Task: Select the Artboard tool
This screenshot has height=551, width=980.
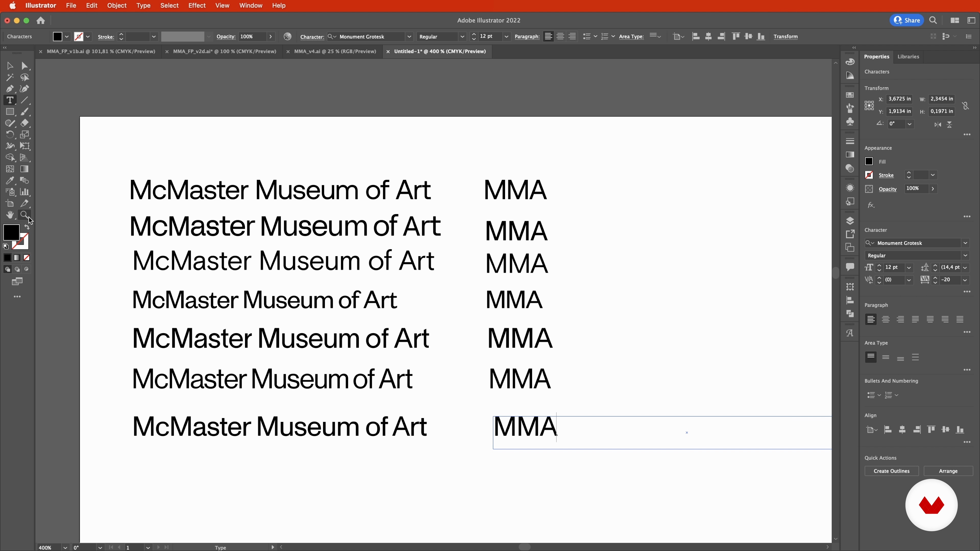Action: coord(10,204)
